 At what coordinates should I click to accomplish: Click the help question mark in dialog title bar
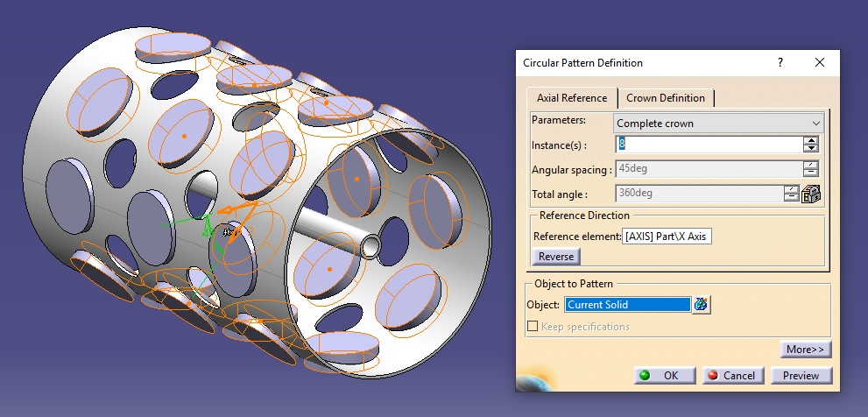pyautogui.click(x=780, y=62)
